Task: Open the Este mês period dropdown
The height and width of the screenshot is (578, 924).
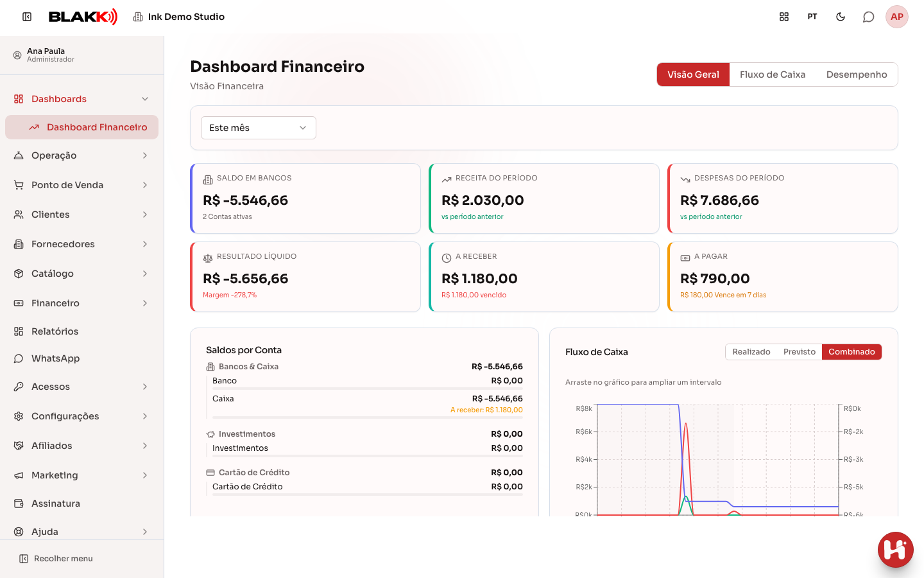Action: click(x=259, y=128)
